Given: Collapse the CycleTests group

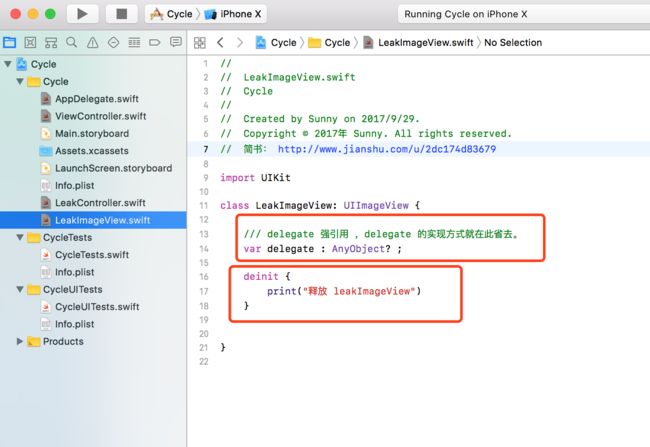Looking at the screenshot, I should coord(19,237).
